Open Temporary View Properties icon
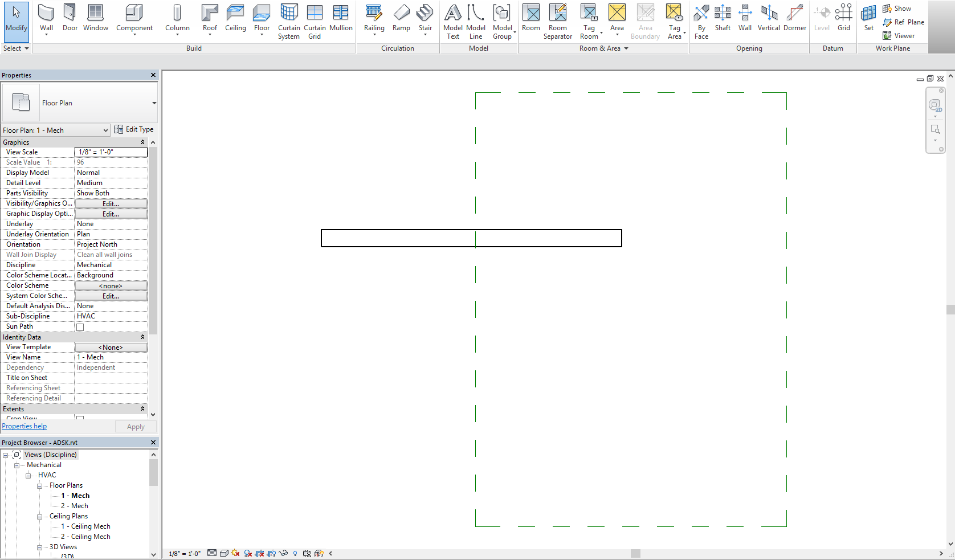 pos(307,553)
